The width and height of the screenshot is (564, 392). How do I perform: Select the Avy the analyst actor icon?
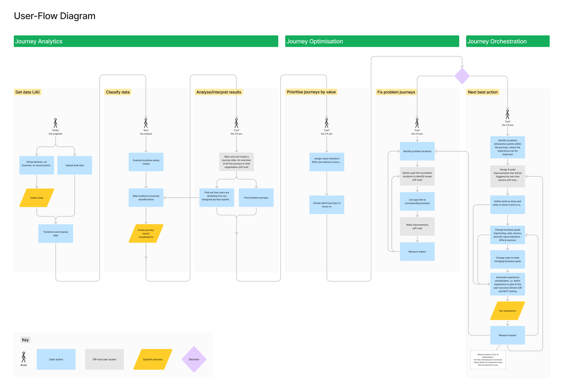(146, 123)
